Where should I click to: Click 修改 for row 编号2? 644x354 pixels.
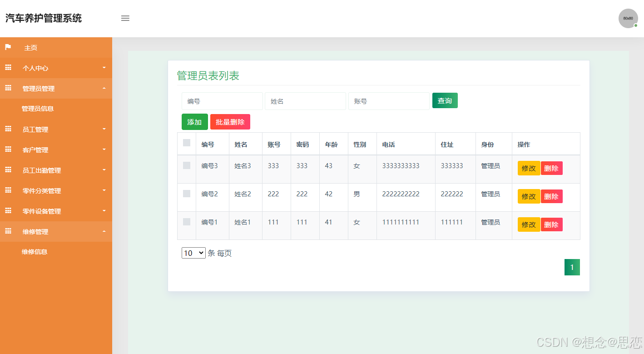(x=529, y=196)
